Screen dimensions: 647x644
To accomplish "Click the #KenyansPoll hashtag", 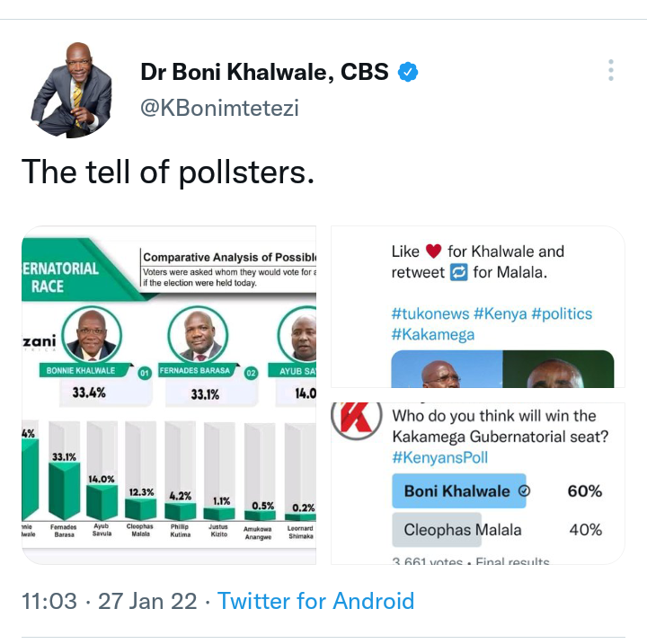I will (439, 457).
